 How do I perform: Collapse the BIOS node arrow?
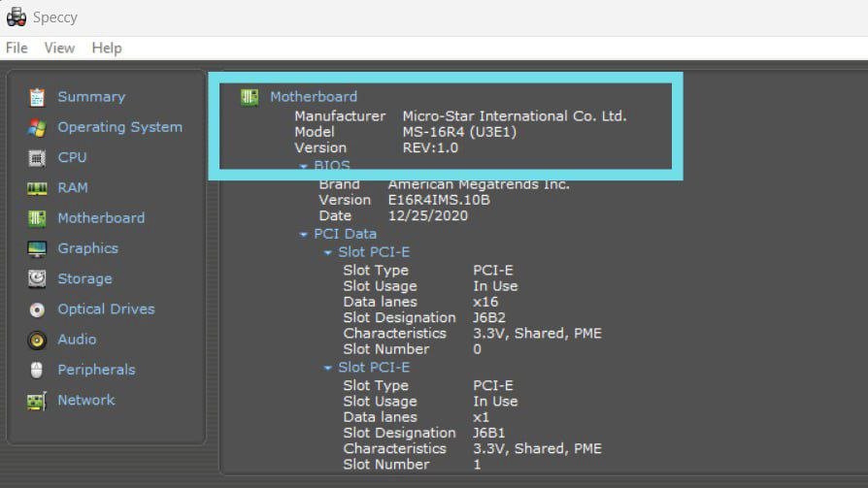tap(303, 166)
